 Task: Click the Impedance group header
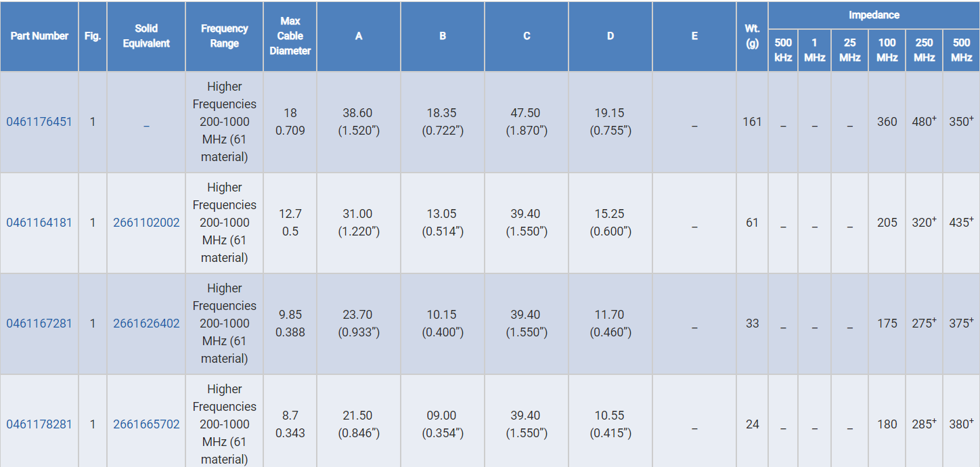pyautogui.click(x=874, y=15)
